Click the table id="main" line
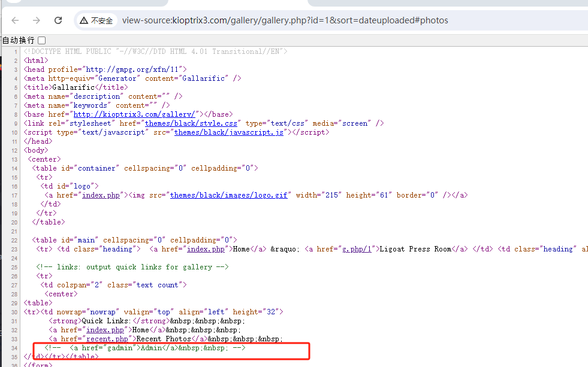 tap(134, 240)
